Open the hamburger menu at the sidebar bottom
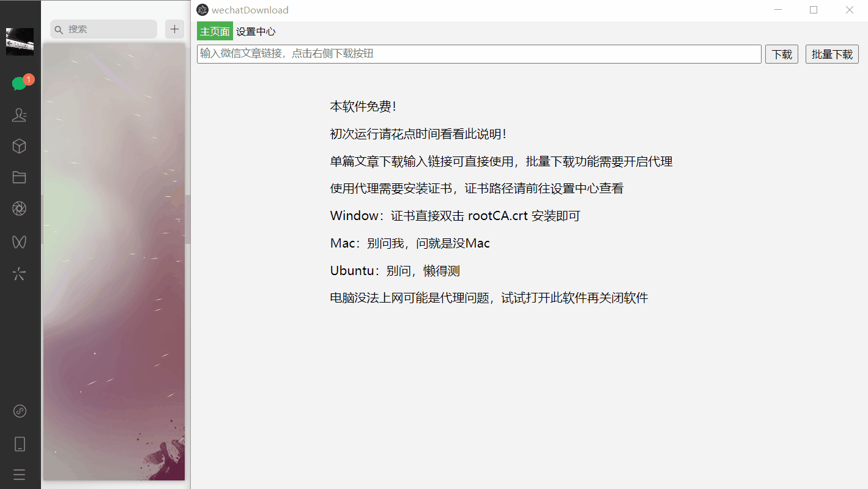This screenshot has height=489, width=868. point(20,474)
